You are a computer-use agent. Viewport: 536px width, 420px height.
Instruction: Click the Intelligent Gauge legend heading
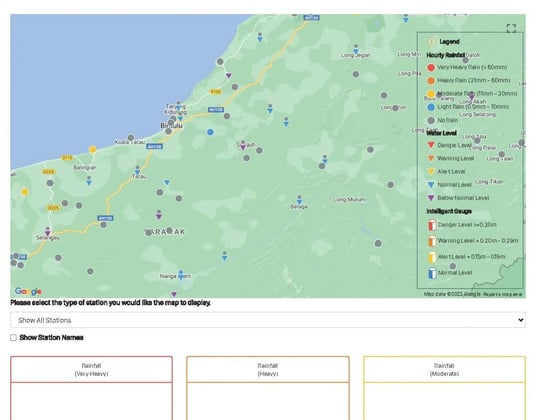449,211
